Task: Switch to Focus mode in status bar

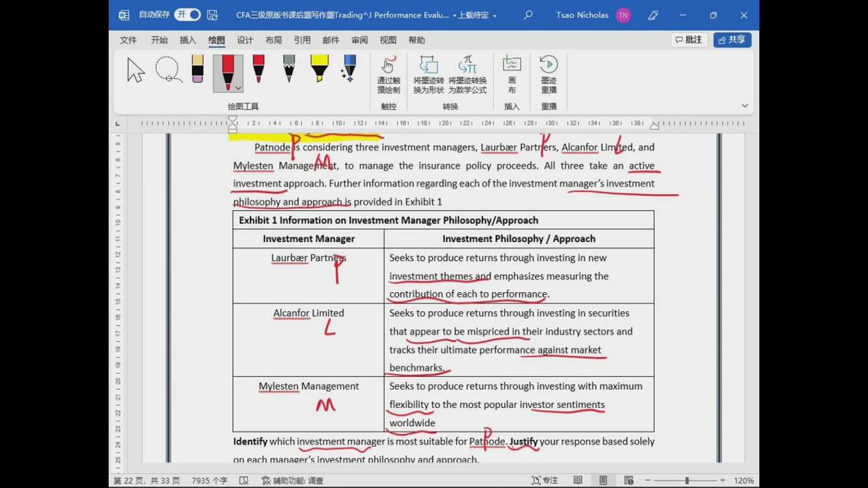Action: coord(545,480)
